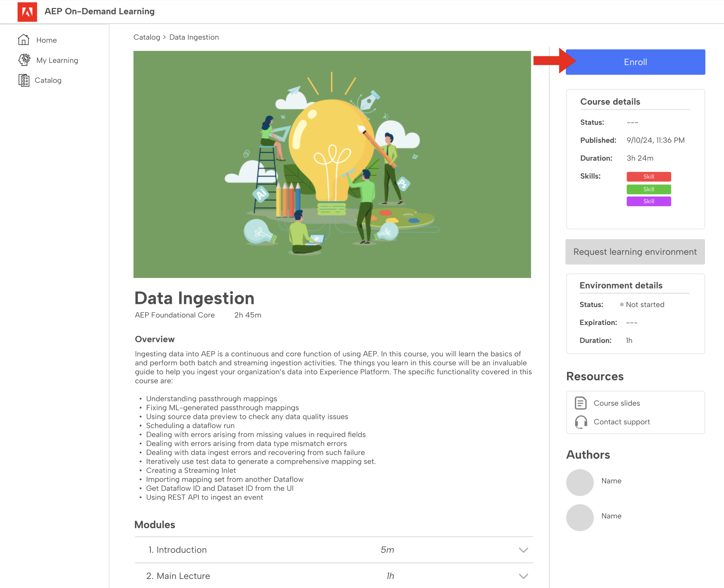Click bullet Get Dataflow ID and Dataset ID
724x588 pixels.
220,489
